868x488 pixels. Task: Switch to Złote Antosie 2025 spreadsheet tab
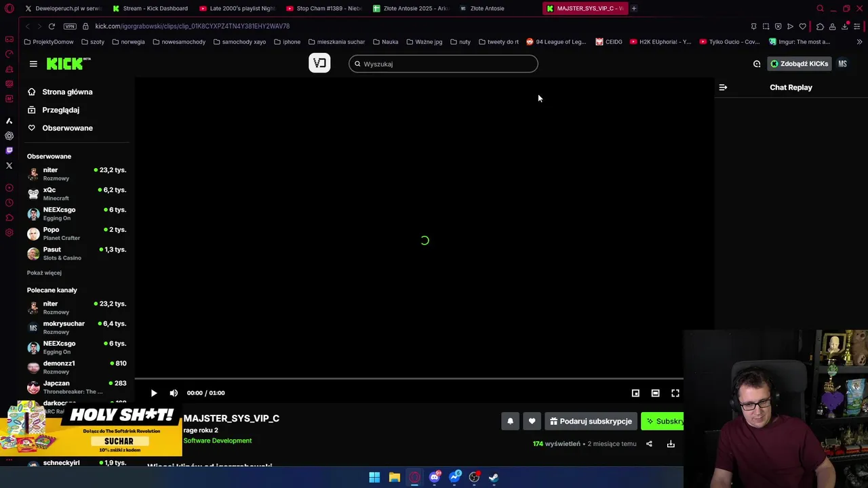(411, 8)
